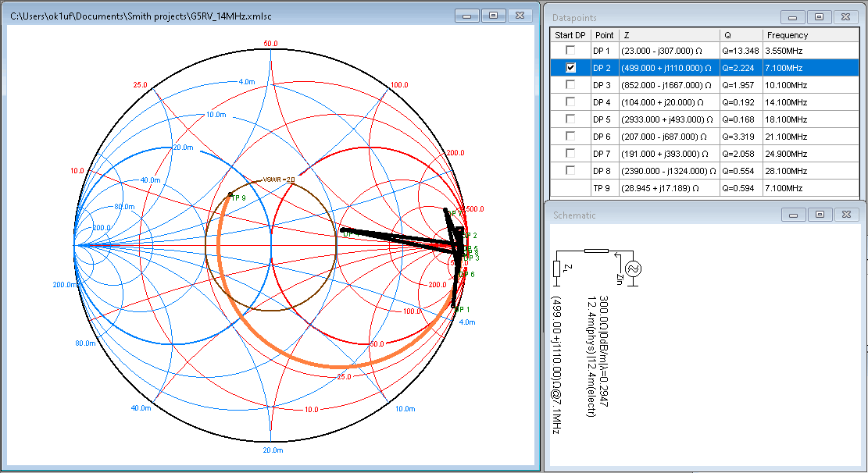Tick the Start DP checkbox for DP 4

[x=570, y=102]
